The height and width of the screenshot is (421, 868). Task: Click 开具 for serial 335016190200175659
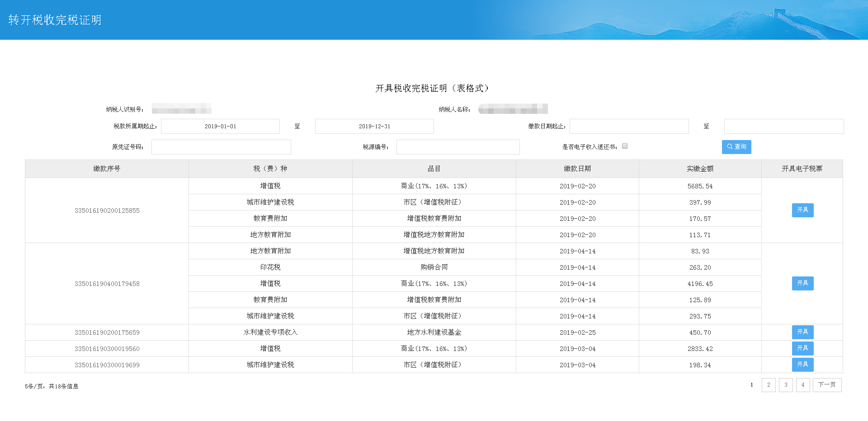click(x=802, y=332)
